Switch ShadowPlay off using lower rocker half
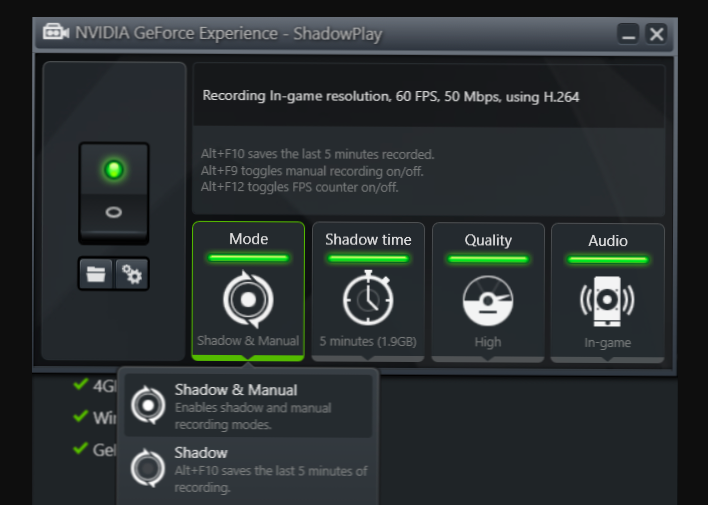This screenshot has height=505, width=708. point(114,212)
